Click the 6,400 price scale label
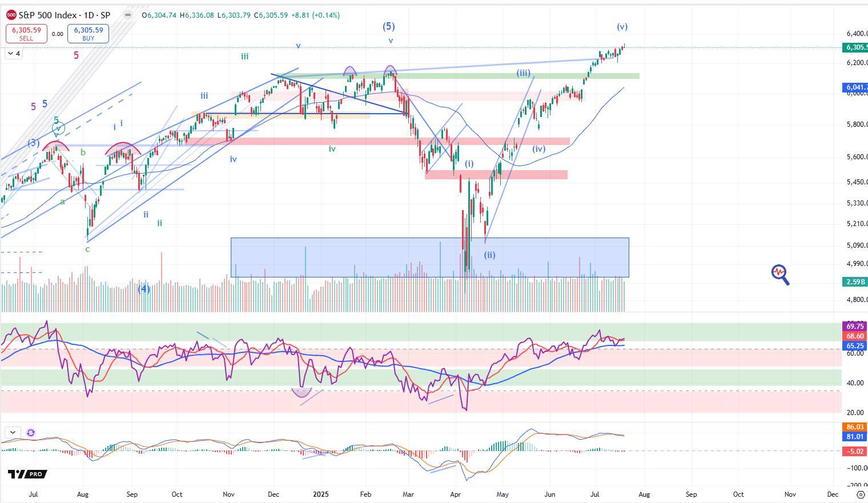Viewport: 868px width, 503px height. (856, 34)
